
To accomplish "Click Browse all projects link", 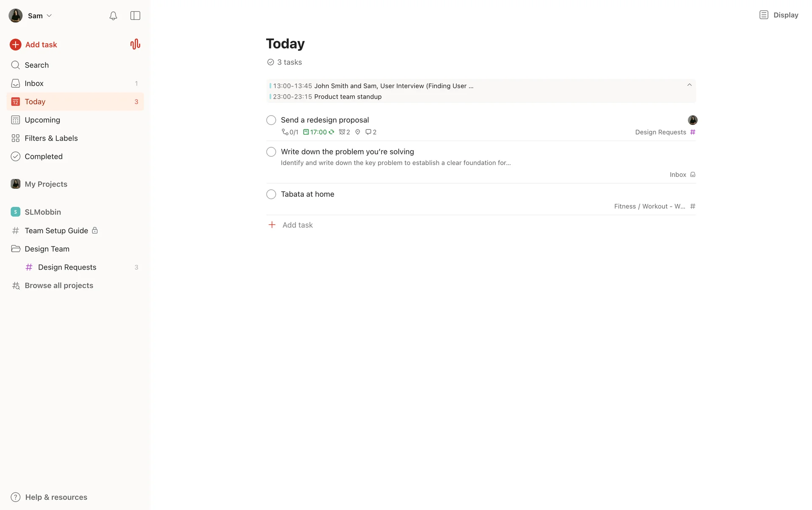I will 59,285.
